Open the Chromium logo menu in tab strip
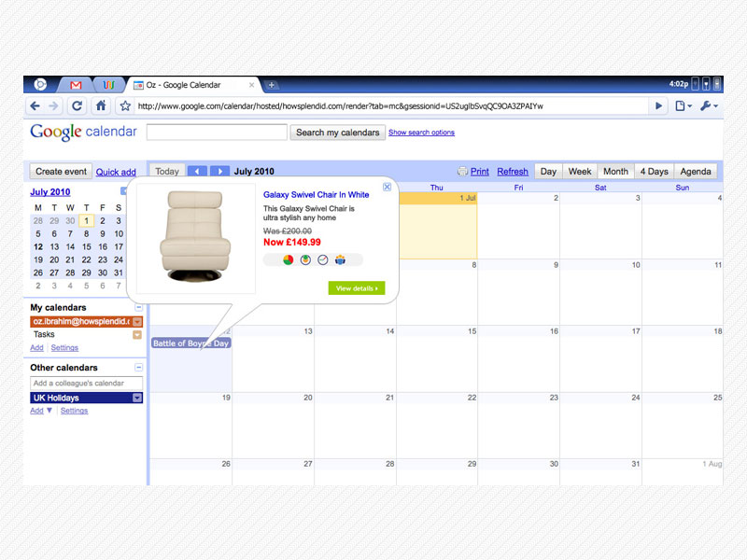This screenshot has width=747, height=560. point(40,85)
